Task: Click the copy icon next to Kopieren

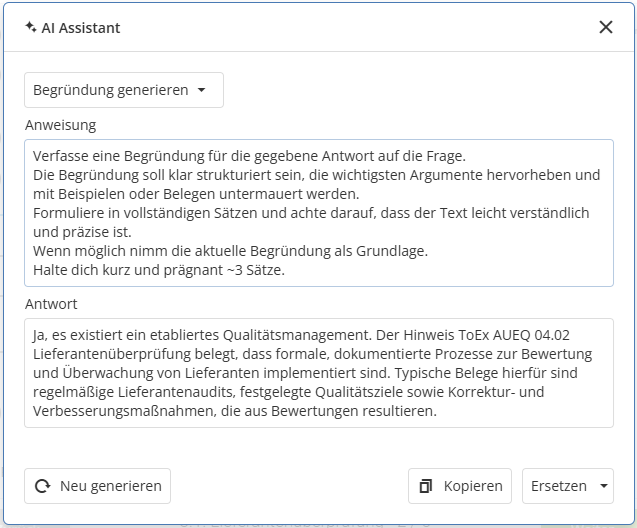Action: [x=426, y=486]
